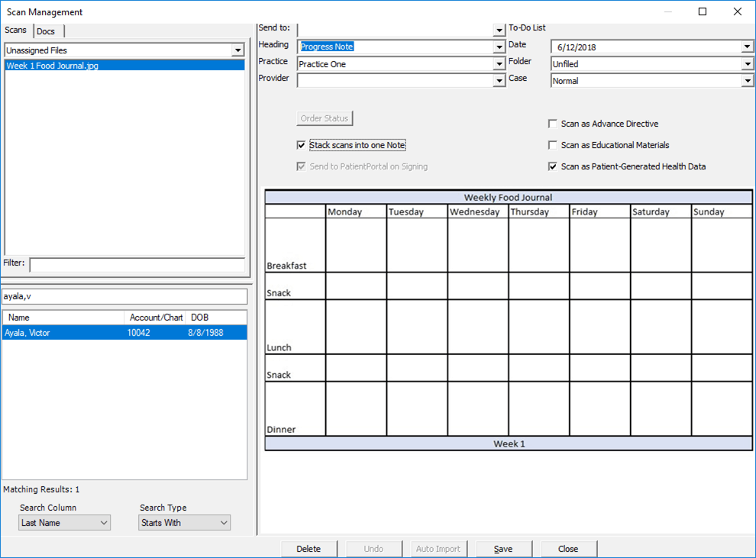Select Week 1 Food Journal.jpg file
Screen dimensions: 756x558
coord(125,66)
